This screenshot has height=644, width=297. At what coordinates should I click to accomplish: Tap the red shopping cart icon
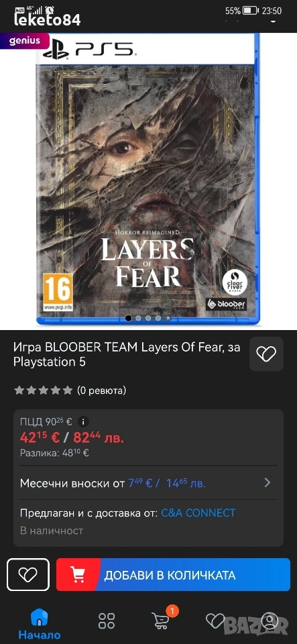[x=78, y=575]
